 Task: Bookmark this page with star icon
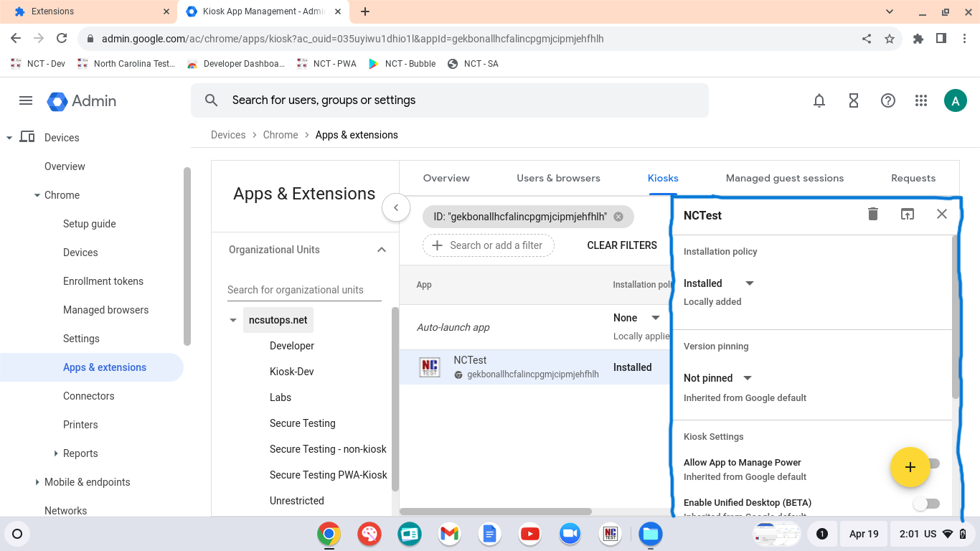(890, 39)
